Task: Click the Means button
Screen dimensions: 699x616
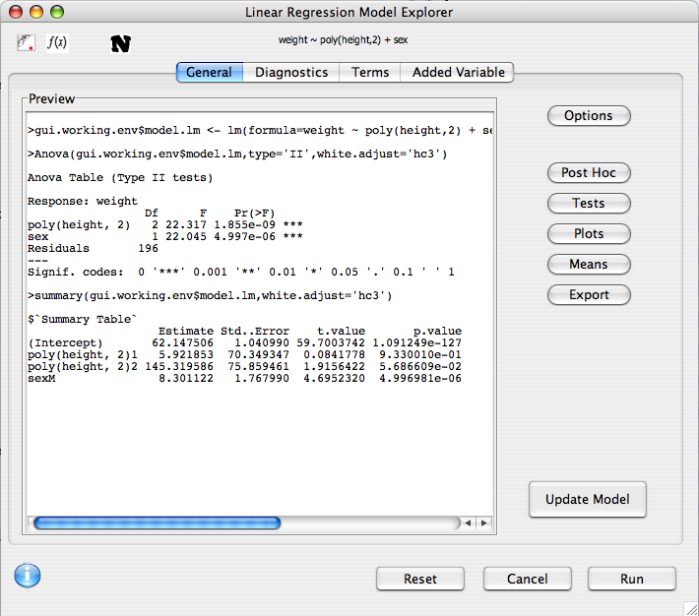Action: click(589, 264)
